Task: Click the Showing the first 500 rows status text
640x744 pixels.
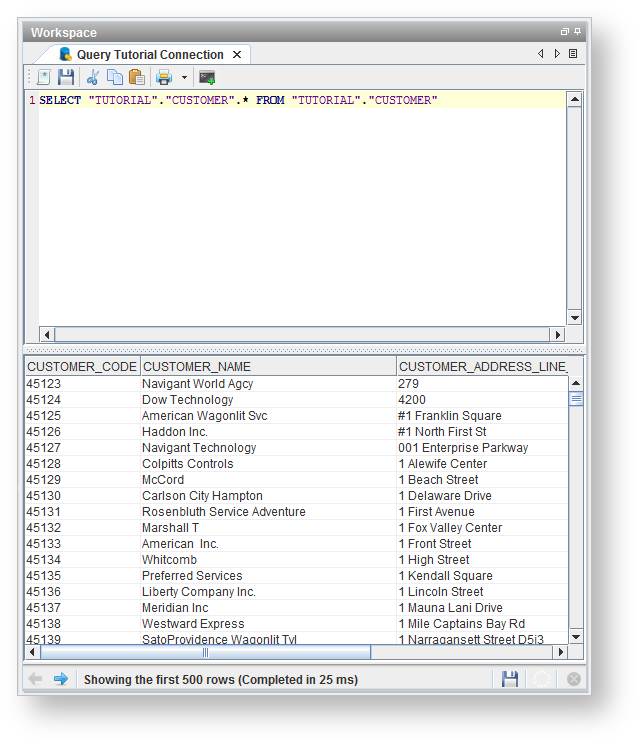Action: click(221, 680)
